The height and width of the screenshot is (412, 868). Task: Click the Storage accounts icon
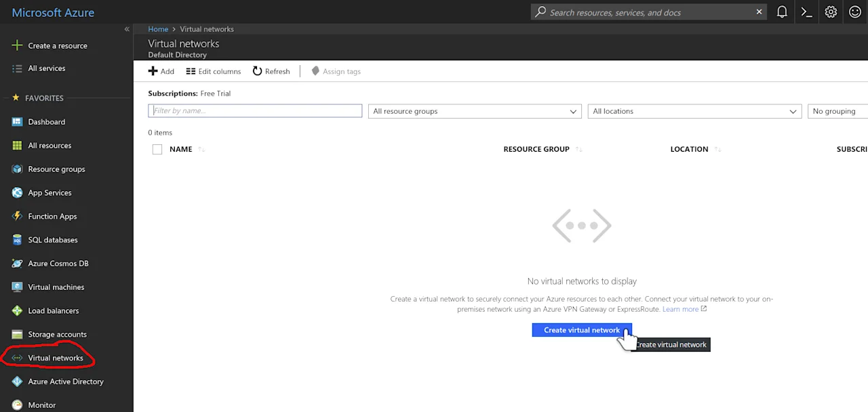(17, 335)
